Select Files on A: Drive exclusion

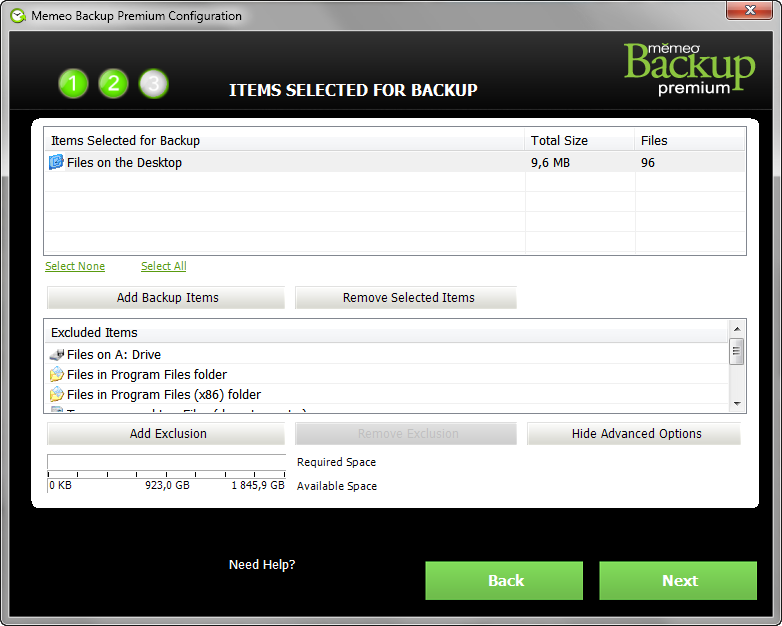pyautogui.click(x=387, y=355)
